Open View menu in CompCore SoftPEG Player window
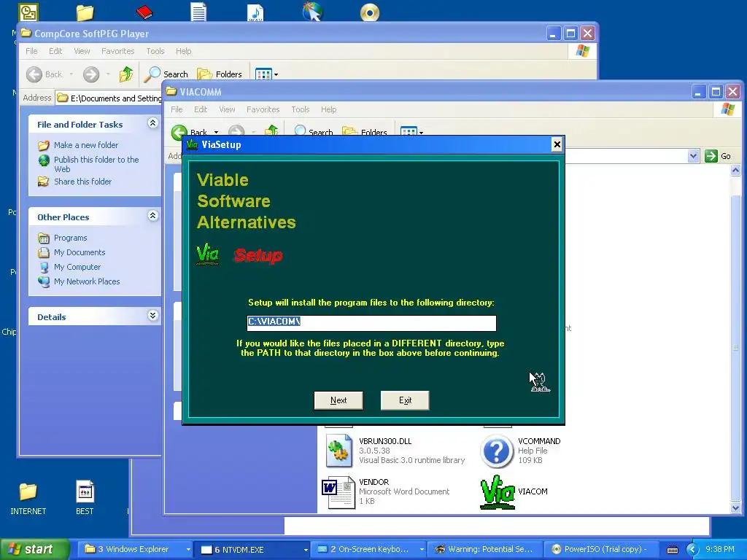The height and width of the screenshot is (560, 747). tap(82, 51)
